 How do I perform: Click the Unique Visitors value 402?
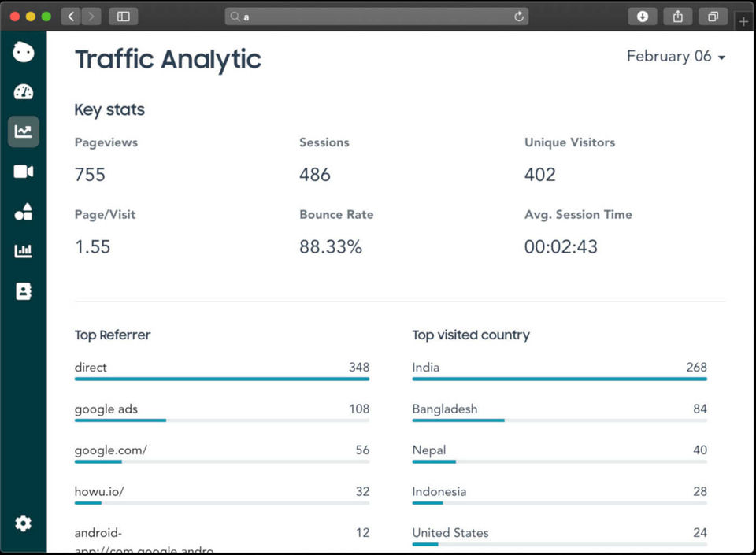point(540,175)
